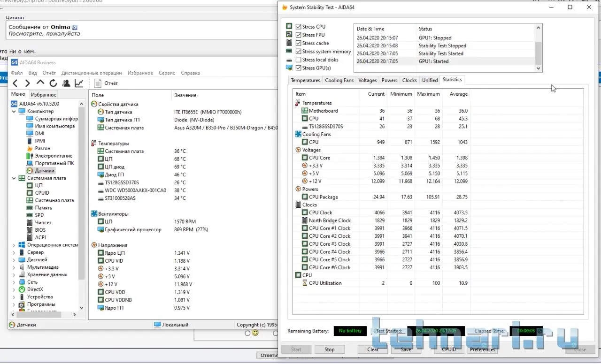Open the user profile icon in toolbar
Viewport: 601px width, 364px height.
coord(66,83)
